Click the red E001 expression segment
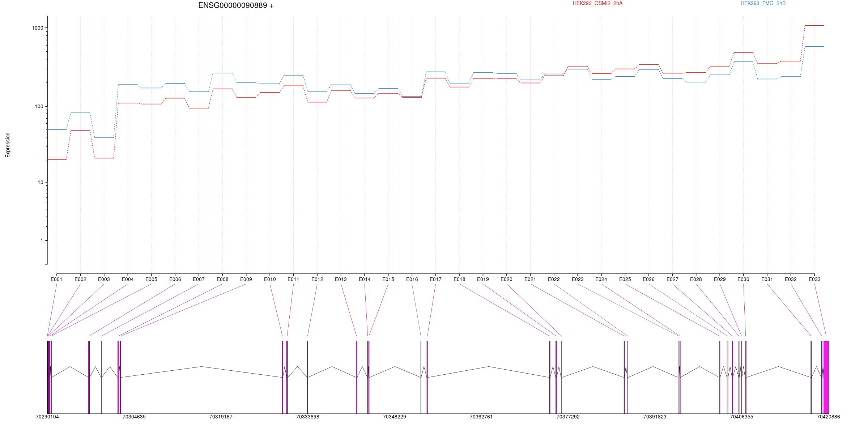The height and width of the screenshot is (434, 868). coord(57,159)
